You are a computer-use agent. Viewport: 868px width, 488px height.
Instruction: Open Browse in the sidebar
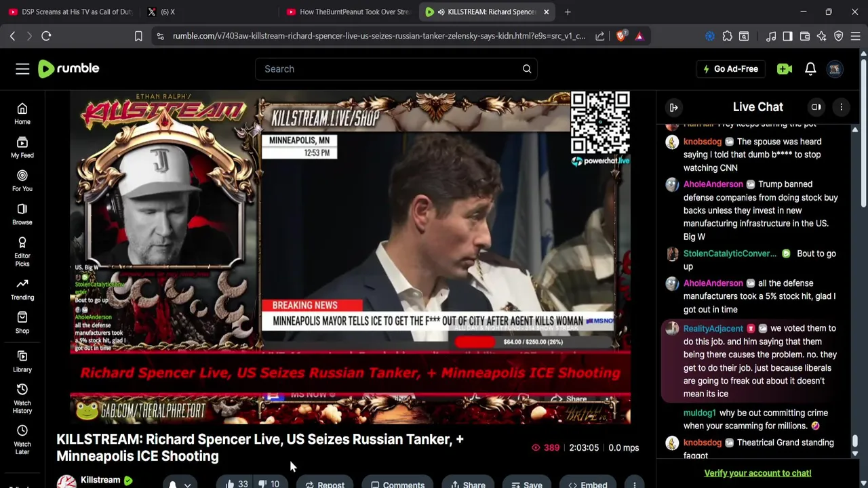coord(22,214)
